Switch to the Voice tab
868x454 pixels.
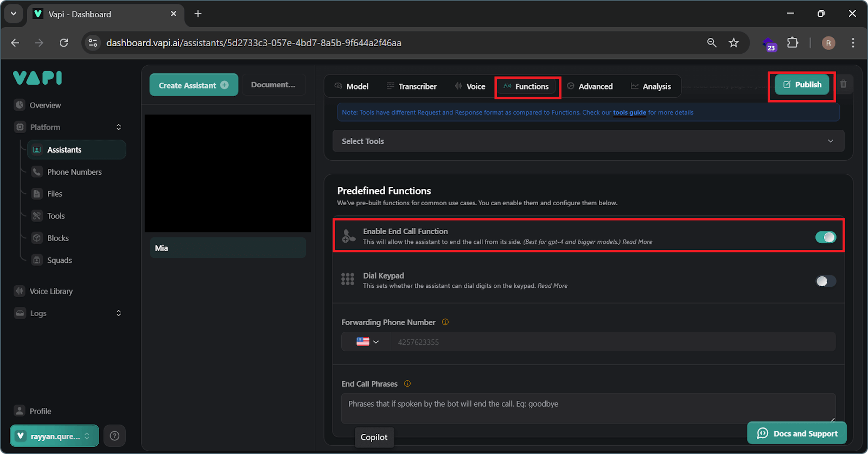pyautogui.click(x=470, y=86)
